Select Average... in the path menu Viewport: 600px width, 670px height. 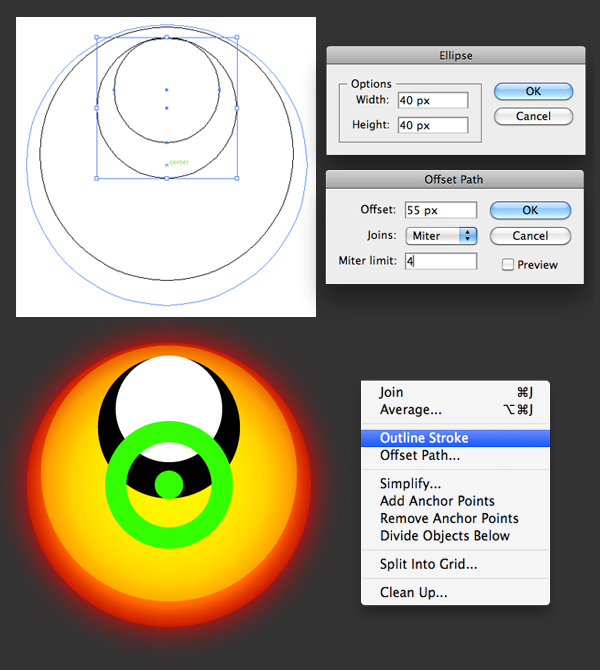pos(410,410)
